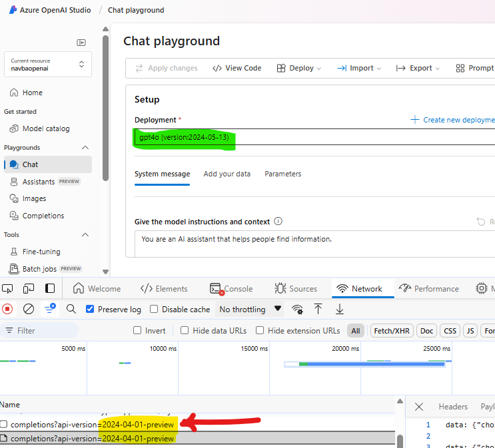Clear the network log

29,309
